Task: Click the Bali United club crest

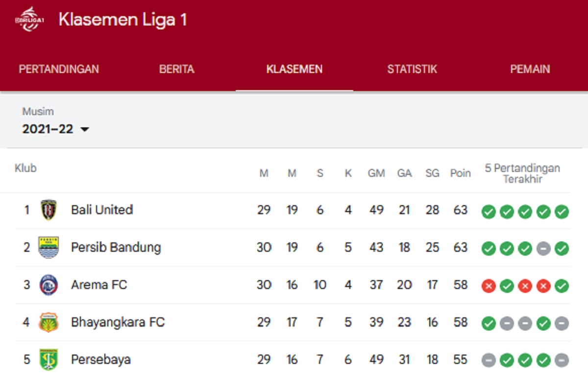Action: [x=49, y=210]
